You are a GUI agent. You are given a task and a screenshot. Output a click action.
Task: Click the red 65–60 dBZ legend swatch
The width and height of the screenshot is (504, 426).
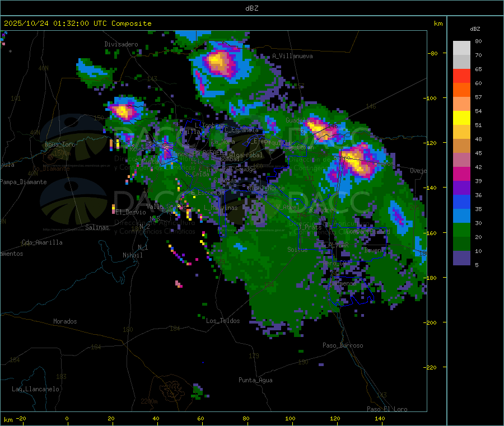(x=461, y=76)
